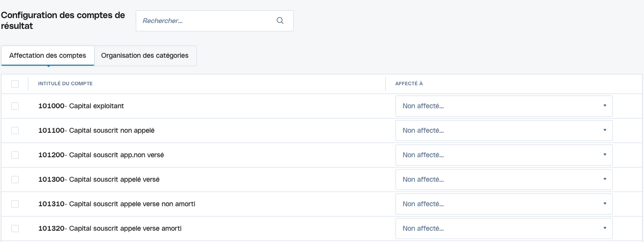Open the dropdown for Capital exploitant
Image resolution: width=644 pixels, height=242 pixels.
click(503, 106)
